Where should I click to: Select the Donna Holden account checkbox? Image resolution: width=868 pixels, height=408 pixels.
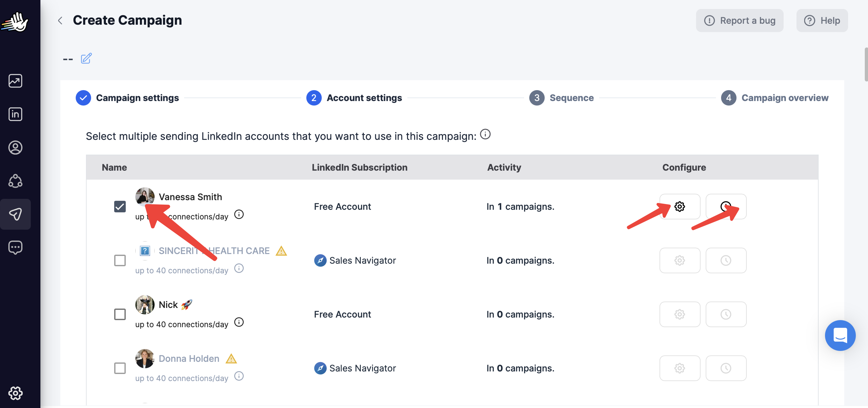tap(120, 368)
